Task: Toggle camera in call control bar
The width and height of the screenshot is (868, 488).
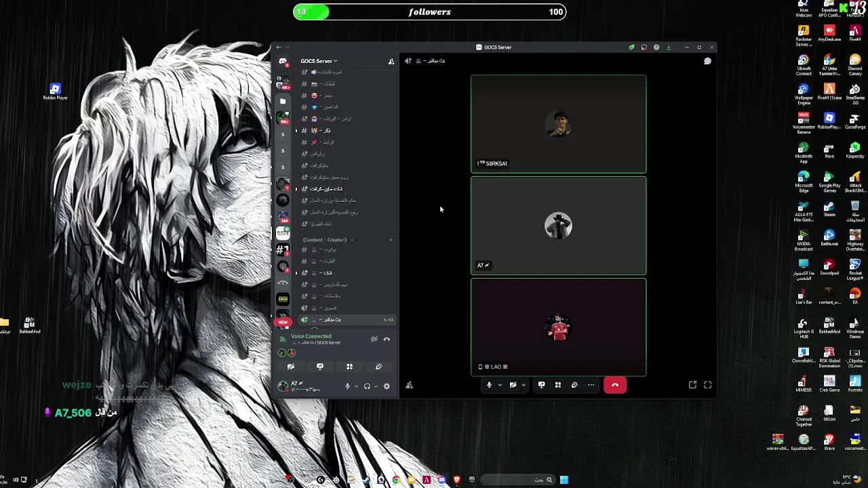Action: coord(513,385)
